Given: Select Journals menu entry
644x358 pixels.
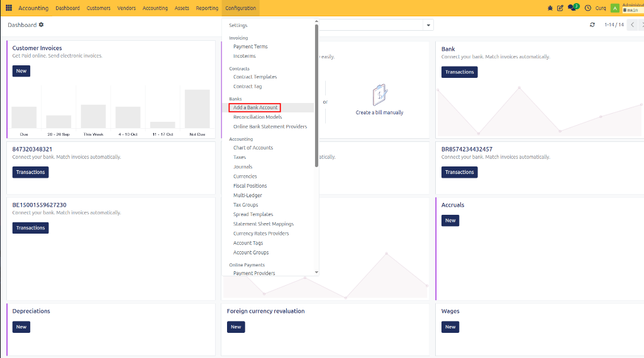Looking at the screenshot, I should coord(243,166).
